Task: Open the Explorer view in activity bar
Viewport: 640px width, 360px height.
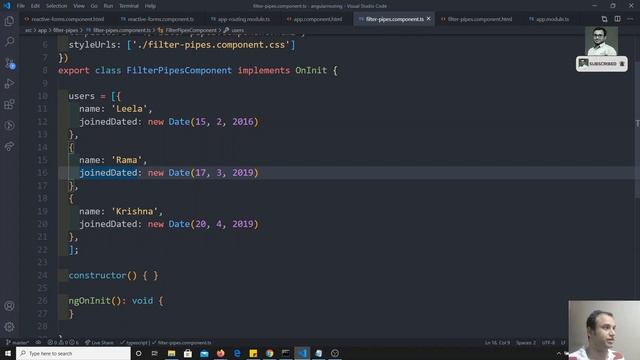Action: (x=9, y=21)
